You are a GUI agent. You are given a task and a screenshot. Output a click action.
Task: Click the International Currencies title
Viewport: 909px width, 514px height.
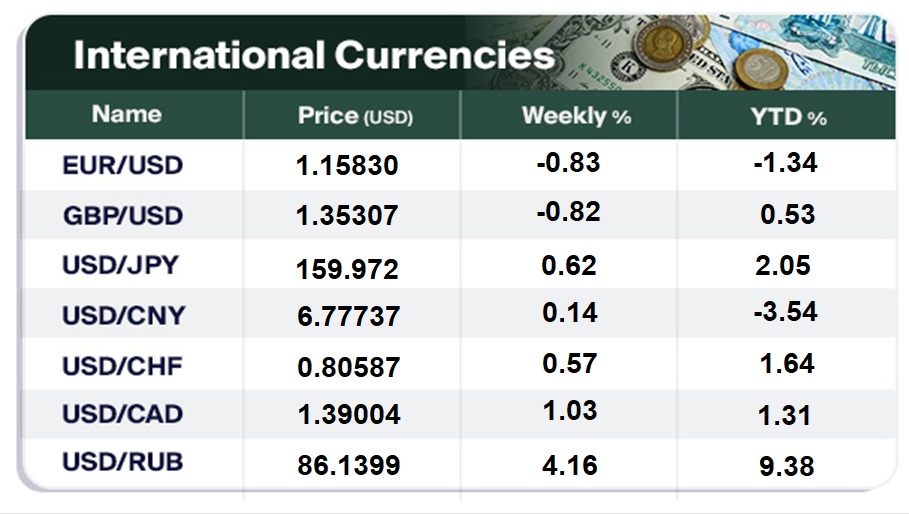pos(314,56)
